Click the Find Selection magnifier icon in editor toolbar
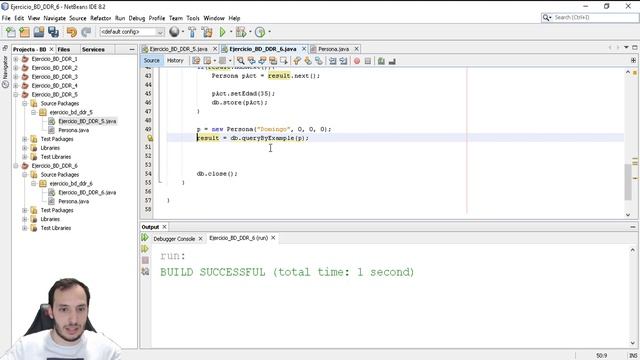640x360 pixels. pyautogui.click(x=240, y=61)
